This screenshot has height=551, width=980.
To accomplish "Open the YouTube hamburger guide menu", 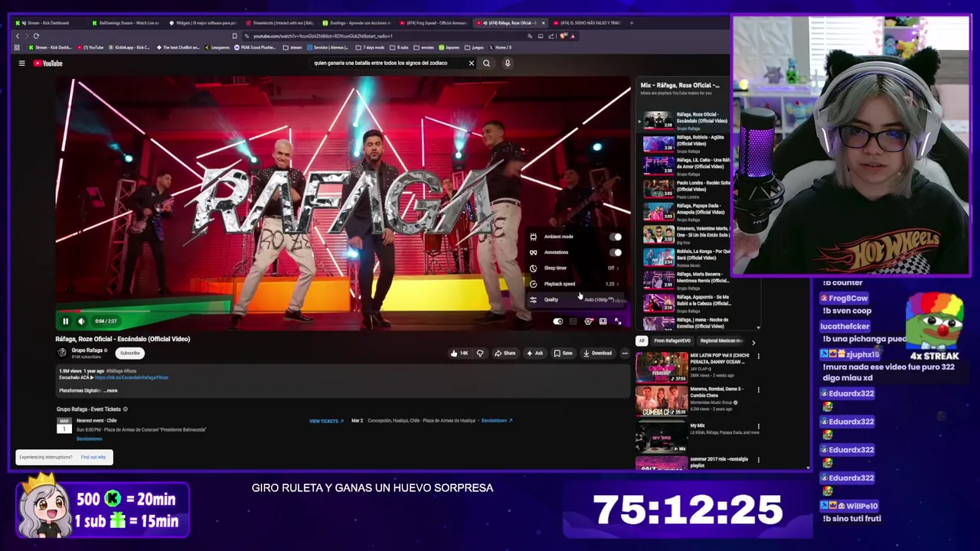I will point(21,64).
